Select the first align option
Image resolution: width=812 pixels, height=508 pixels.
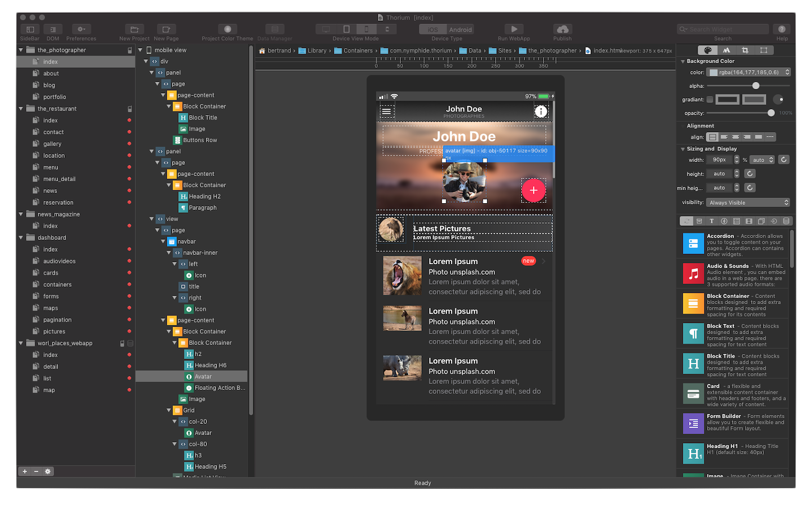(x=713, y=137)
